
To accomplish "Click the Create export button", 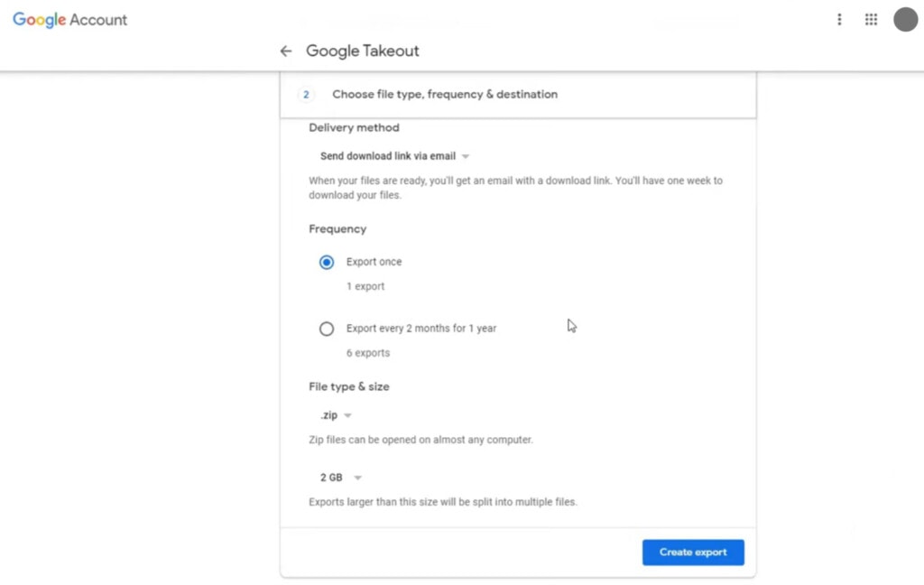I will click(693, 552).
